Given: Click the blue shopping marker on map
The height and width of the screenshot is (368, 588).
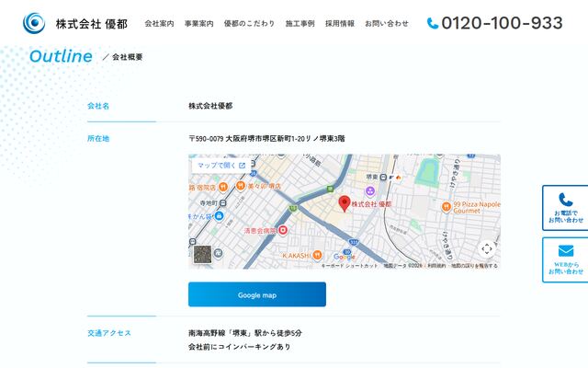Looking at the screenshot, I should click(219, 216).
